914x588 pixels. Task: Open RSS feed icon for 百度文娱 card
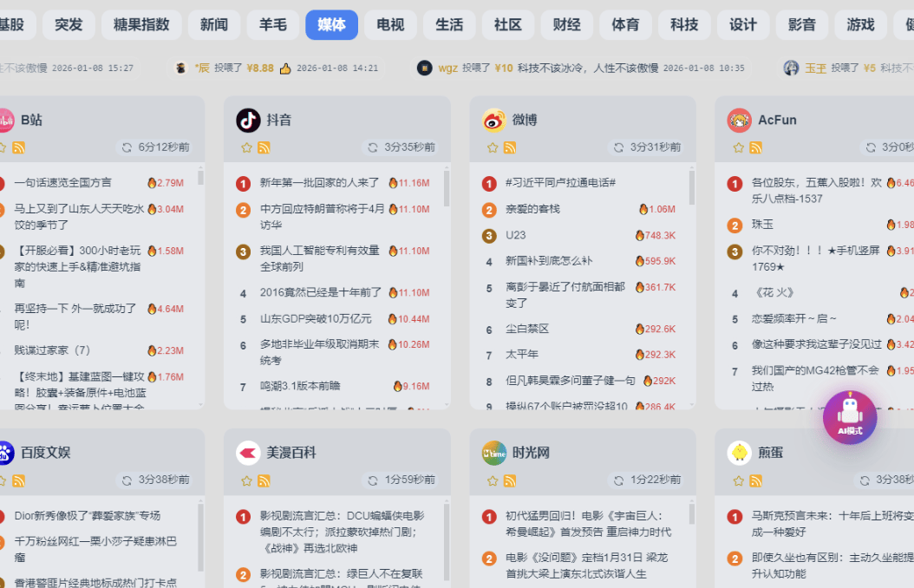pos(19,480)
